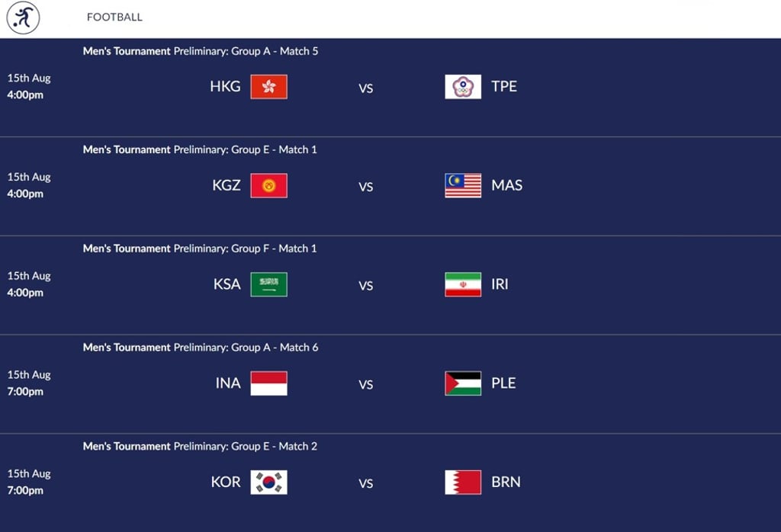The image size is (781, 532).
Task: Click the Hong Kong flag icon
Action: click(268, 87)
